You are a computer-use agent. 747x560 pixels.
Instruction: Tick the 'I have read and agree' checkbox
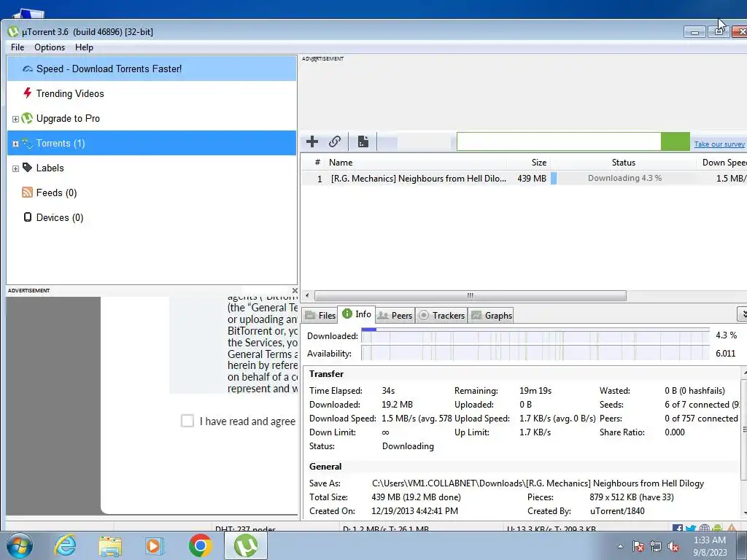pyautogui.click(x=187, y=421)
